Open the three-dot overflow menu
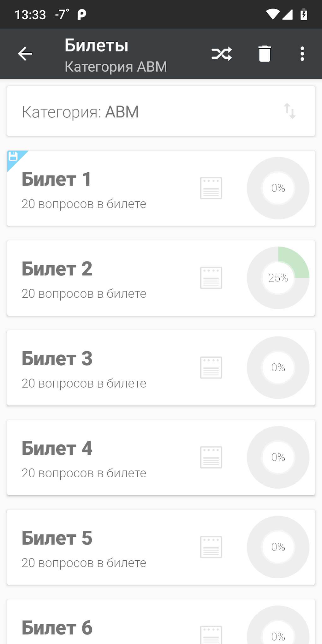Image resolution: width=322 pixels, height=644 pixels. point(302,54)
